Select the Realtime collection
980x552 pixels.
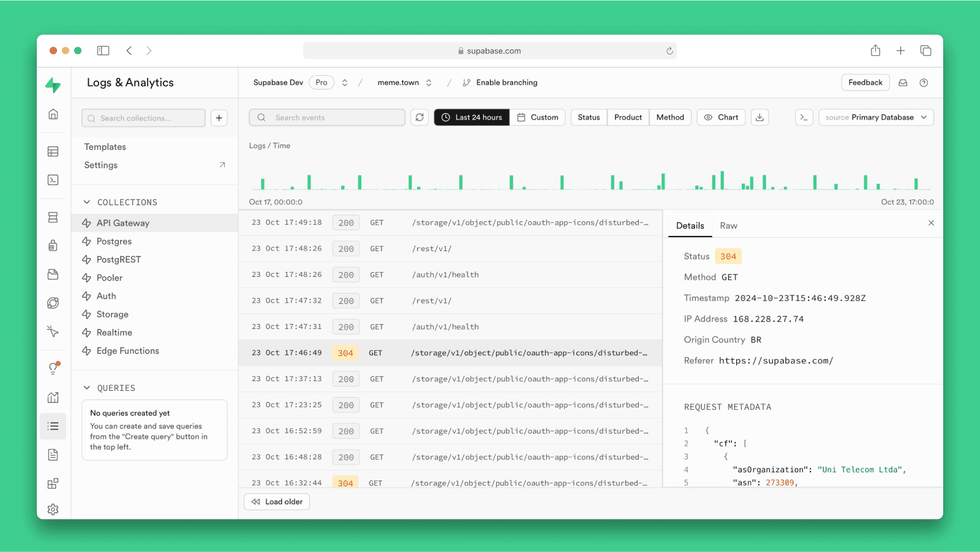pos(154,333)
